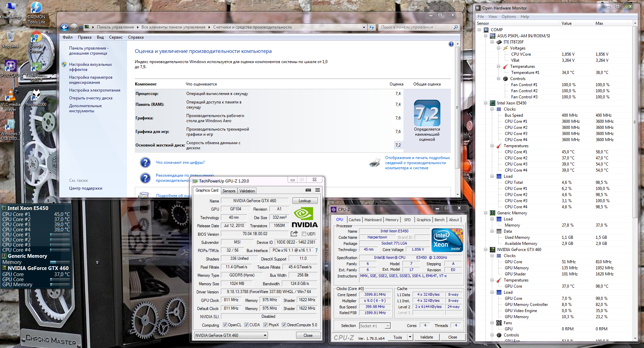Open the foobar2000 desktop icon

36,98
